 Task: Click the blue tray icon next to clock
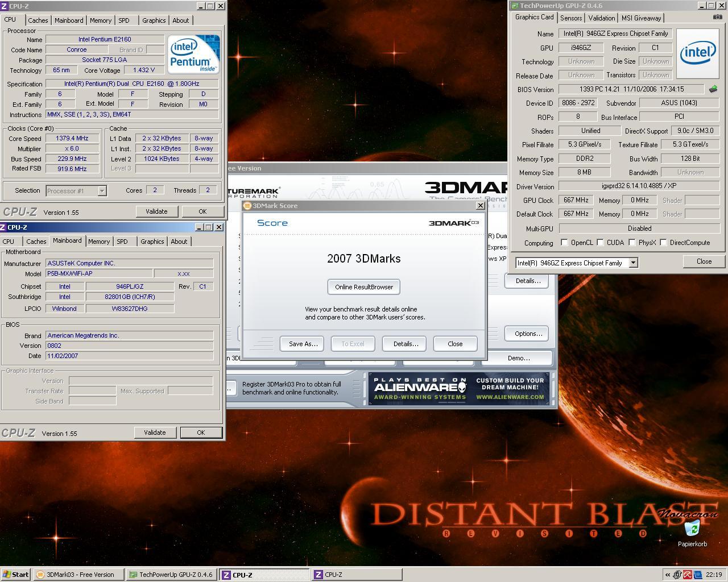click(x=697, y=575)
